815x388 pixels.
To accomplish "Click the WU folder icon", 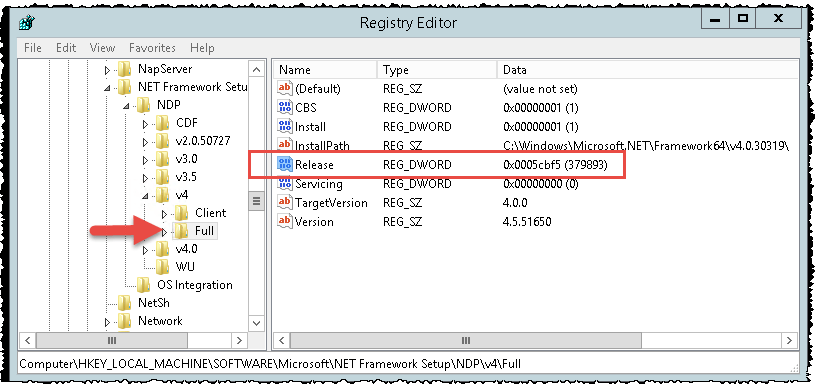I will 162,267.
